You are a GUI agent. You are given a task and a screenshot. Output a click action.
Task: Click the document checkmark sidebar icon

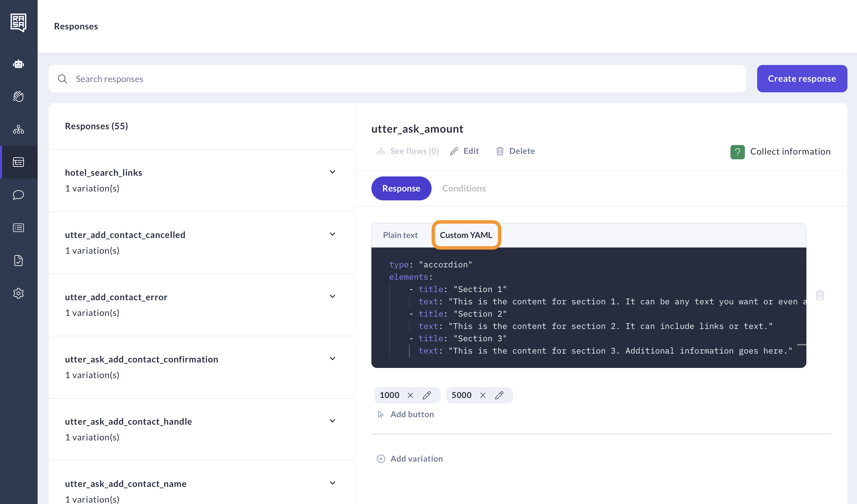[18, 261]
